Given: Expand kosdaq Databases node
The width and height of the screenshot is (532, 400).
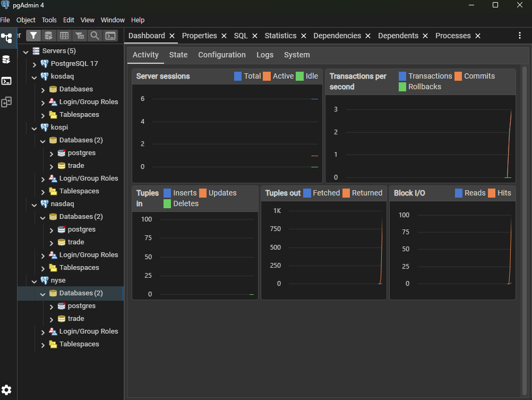Looking at the screenshot, I should [43, 89].
